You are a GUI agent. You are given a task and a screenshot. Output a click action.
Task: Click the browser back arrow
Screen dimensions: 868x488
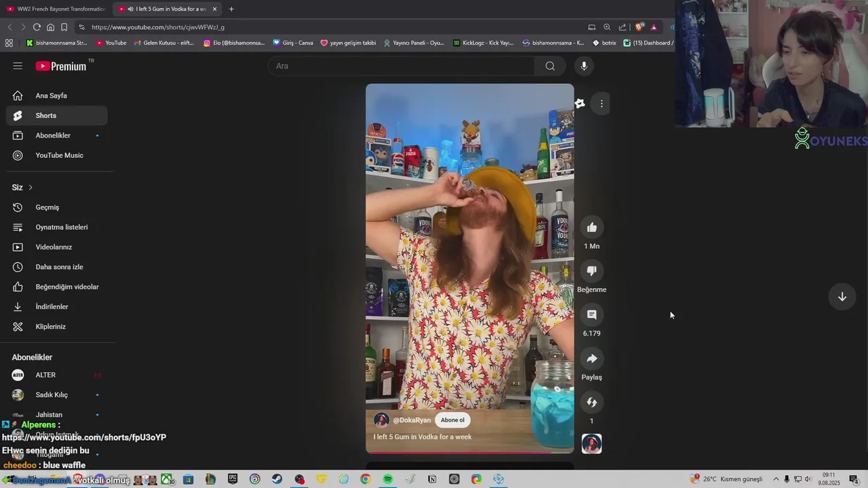coord(9,27)
